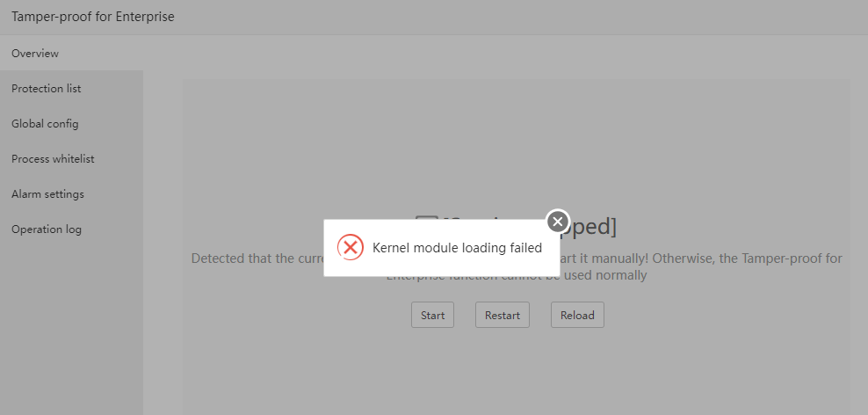The image size is (868, 415).
Task: Select Process whitelist in sidebar
Action: coord(53,159)
